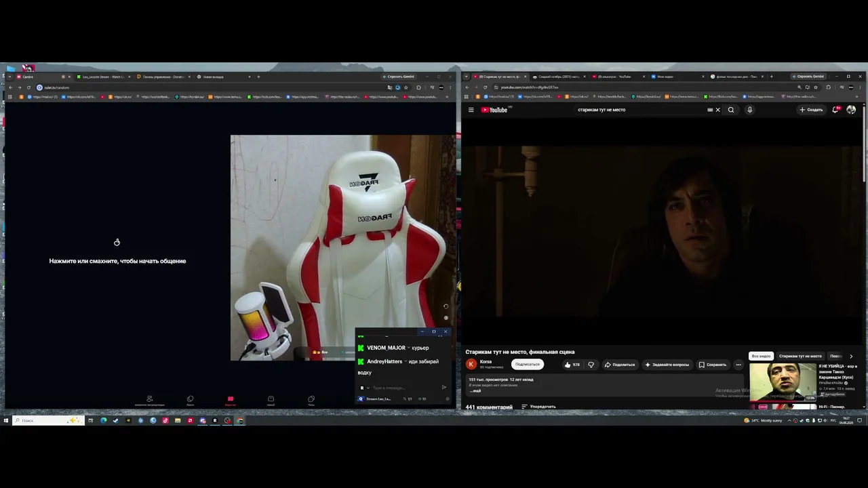Start voice search with microphone icon
Screen dimensions: 868x488
click(749, 110)
